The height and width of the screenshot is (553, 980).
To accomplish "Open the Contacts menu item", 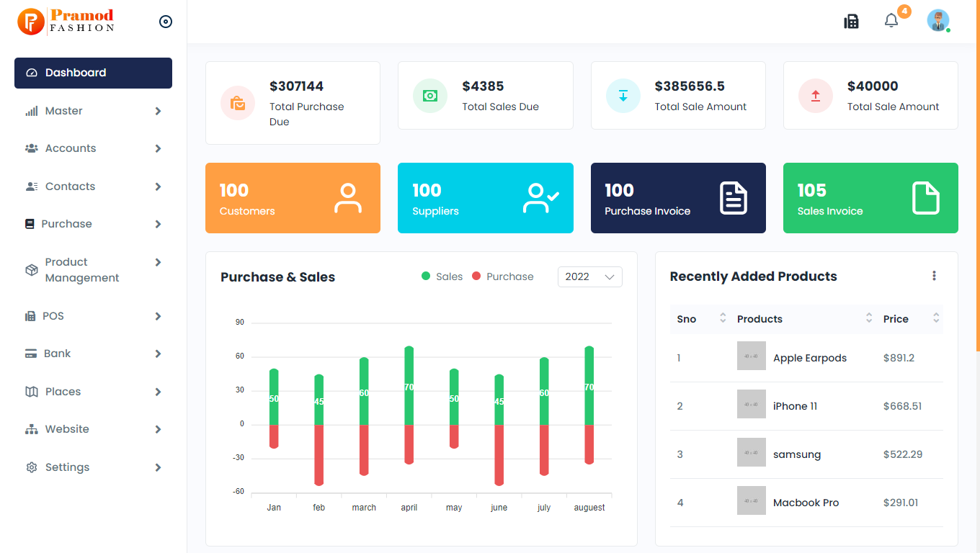I will [x=93, y=186].
